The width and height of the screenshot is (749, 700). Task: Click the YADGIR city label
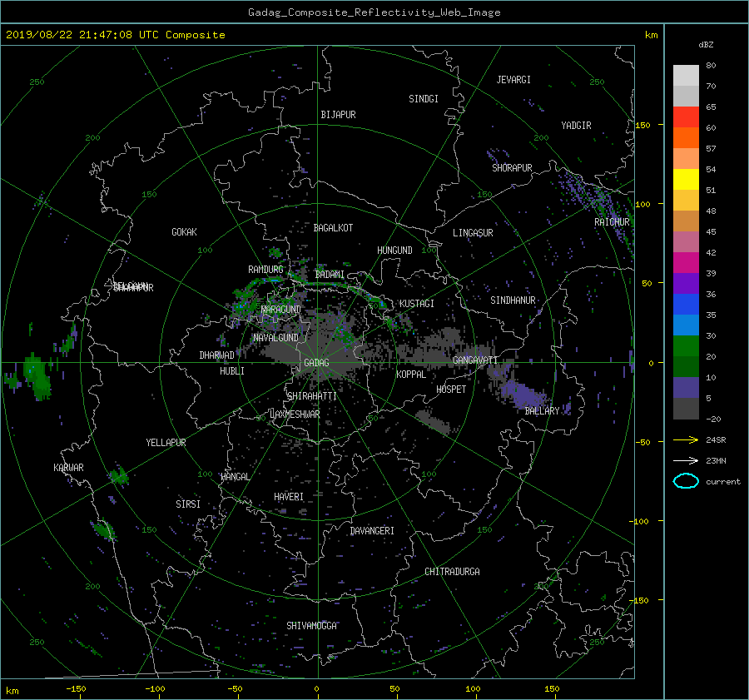point(576,125)
